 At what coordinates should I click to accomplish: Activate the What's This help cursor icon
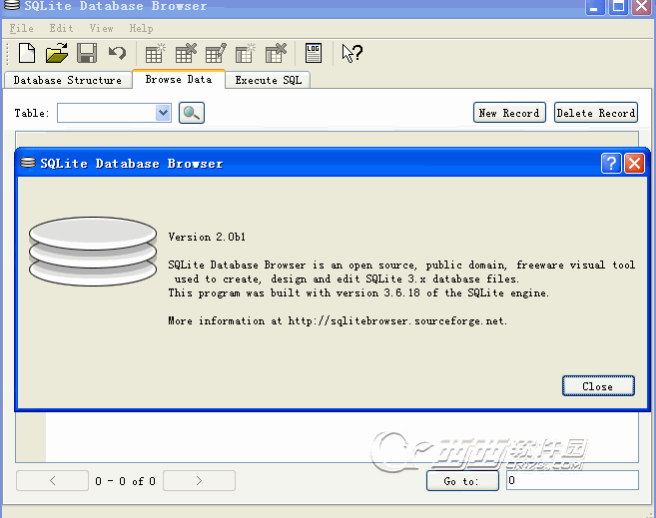pos(352,53)
